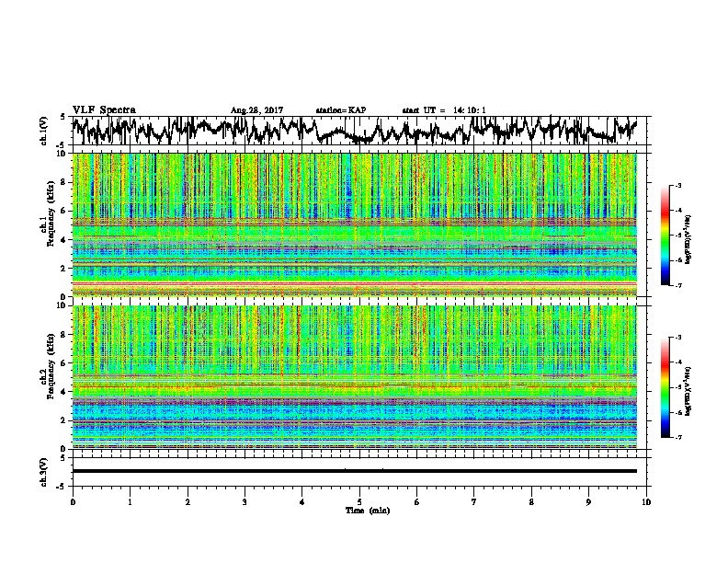Image resolution: width=728 pixels, height=563 pixels.
Task: Click the "VLF Spectra" plot title
Action: tap(104, 110)
